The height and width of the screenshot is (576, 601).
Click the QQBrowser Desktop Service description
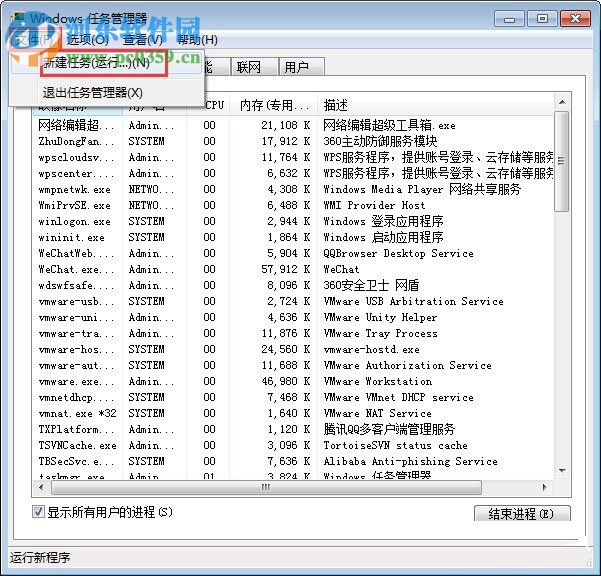[398, 253]
